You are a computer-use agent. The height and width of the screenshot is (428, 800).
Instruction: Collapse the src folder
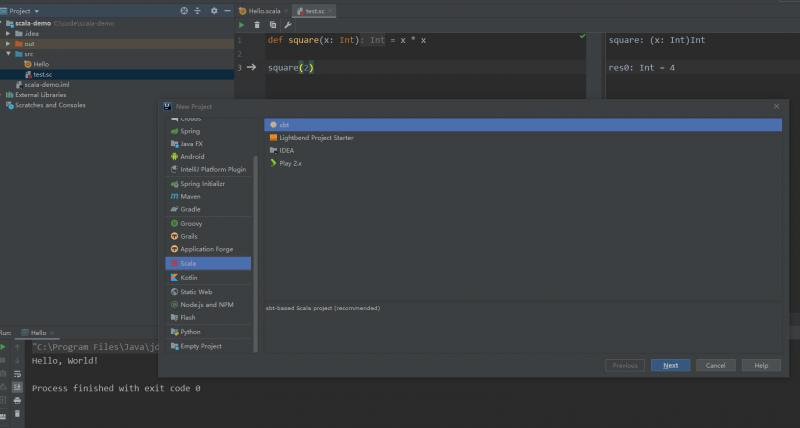[8, 54]
